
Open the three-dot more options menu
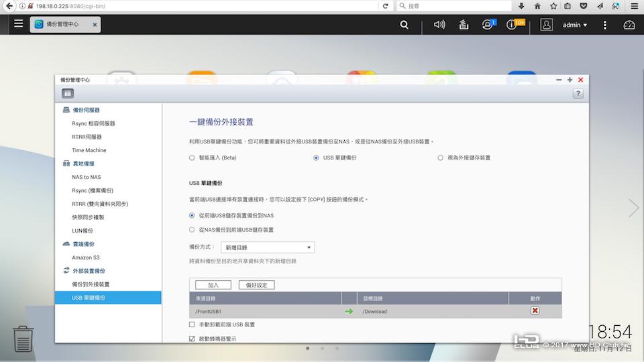coord(605,25)
